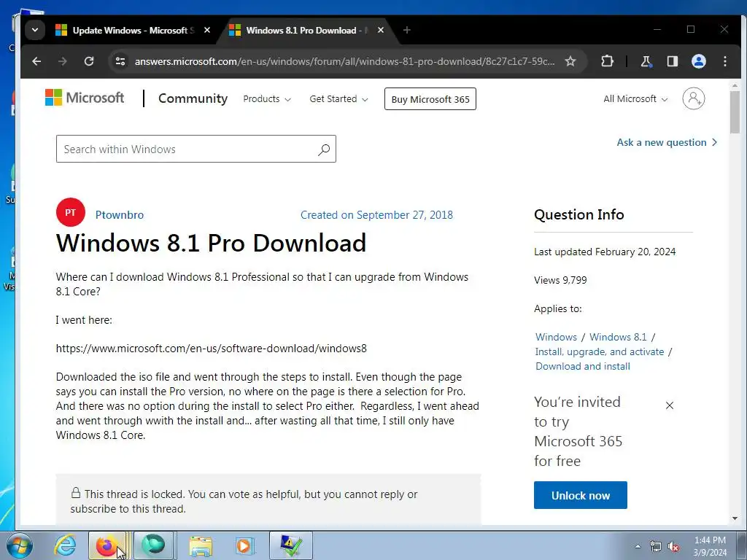This screenshot has width=747, height=560.
Task: Open a new browser tab
Action: click(407, 30)
